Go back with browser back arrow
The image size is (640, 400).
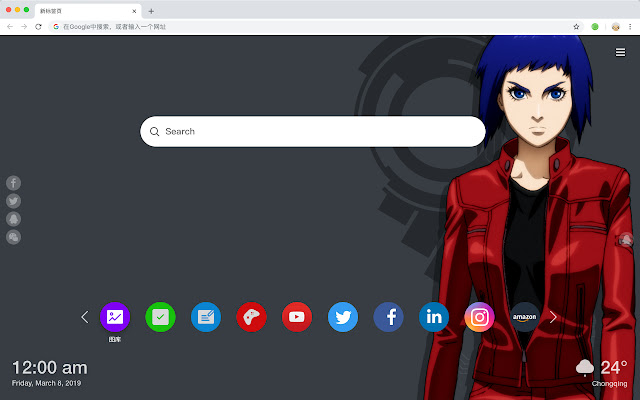10,27
